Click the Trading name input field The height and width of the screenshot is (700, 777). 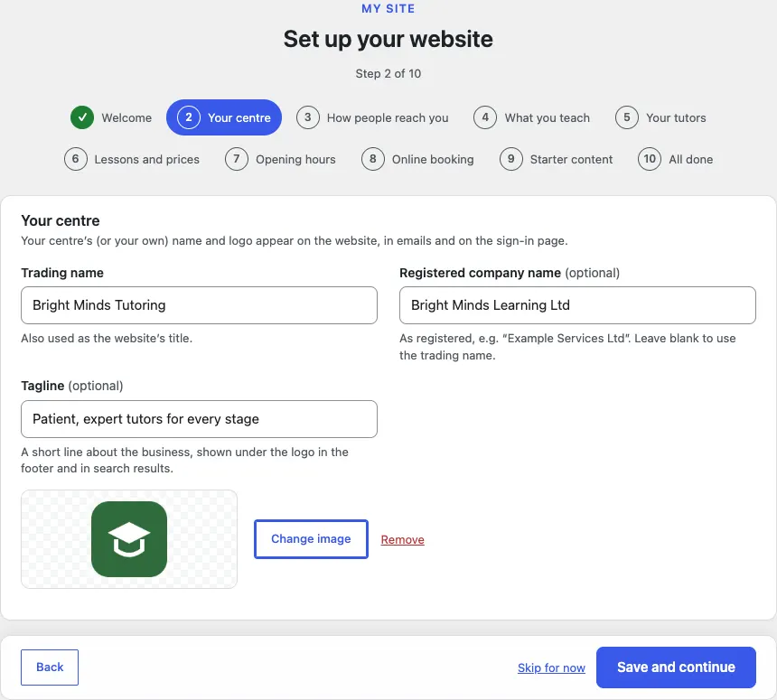(x=199, y=305)
